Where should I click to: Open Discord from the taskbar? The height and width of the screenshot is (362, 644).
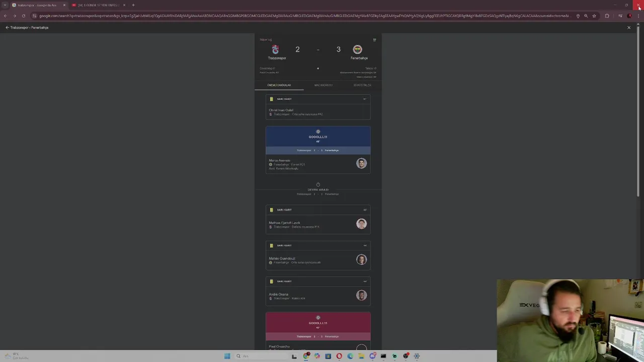pyautogui.click(x=372, y=356)
